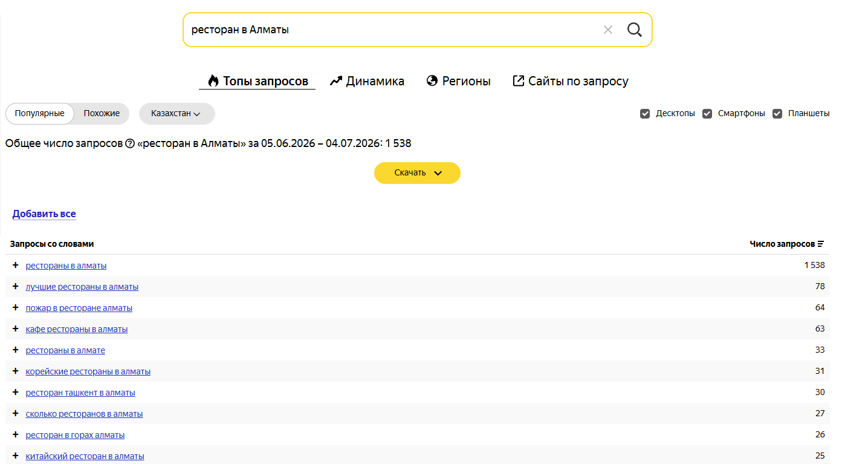This screenshot has width=868, height=464.
Task: Click the help question mark icon
Action: (x=129, y=143)
